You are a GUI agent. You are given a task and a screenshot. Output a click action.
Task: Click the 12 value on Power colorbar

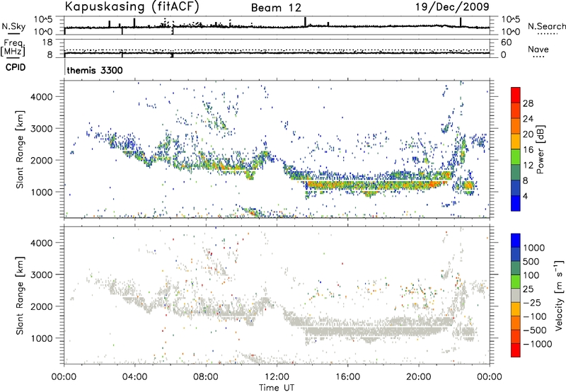(x=528, y=166)
